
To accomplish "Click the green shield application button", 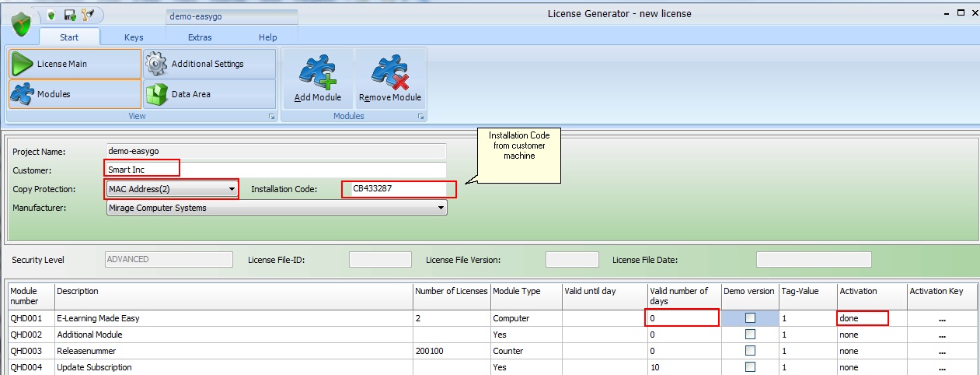I will pyautogui.click(x=20, y=25).
